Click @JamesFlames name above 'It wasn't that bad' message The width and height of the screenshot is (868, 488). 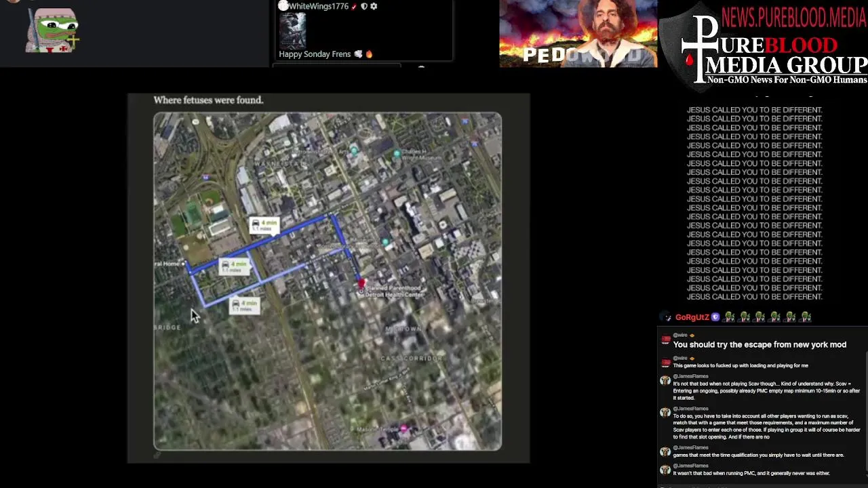click(690, 466)
